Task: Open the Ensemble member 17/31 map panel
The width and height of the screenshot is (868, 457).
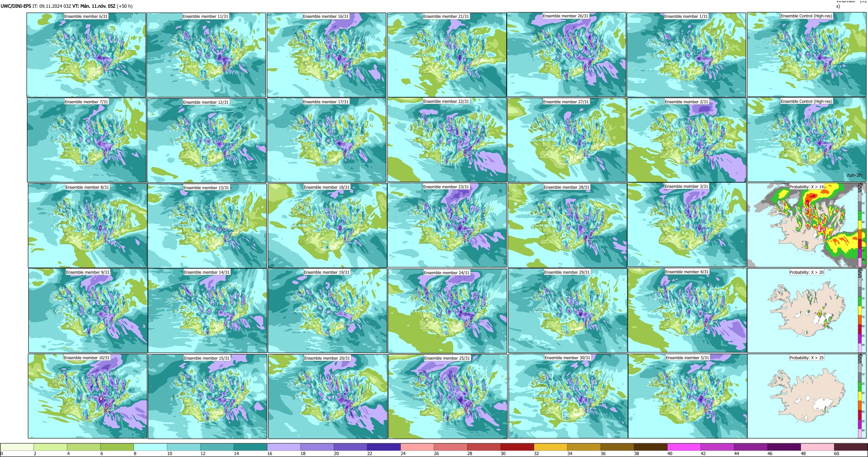Action: 327,140
